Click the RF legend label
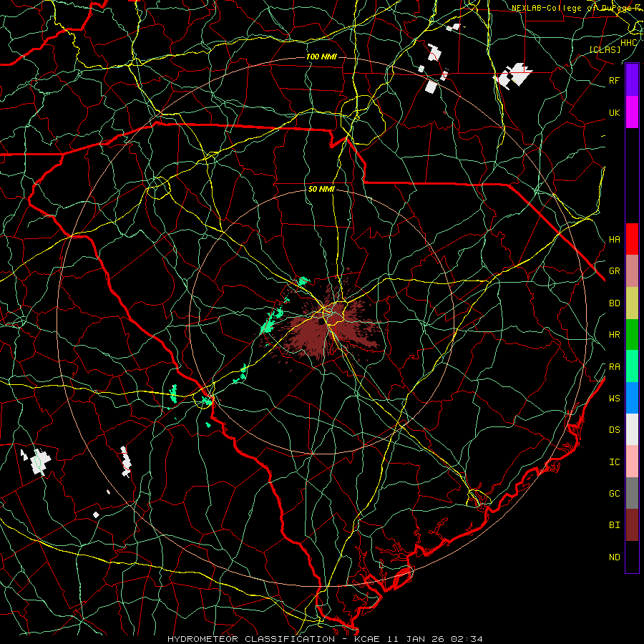The height and width of the screenshot is (644, 644). [x=615, y=80]
